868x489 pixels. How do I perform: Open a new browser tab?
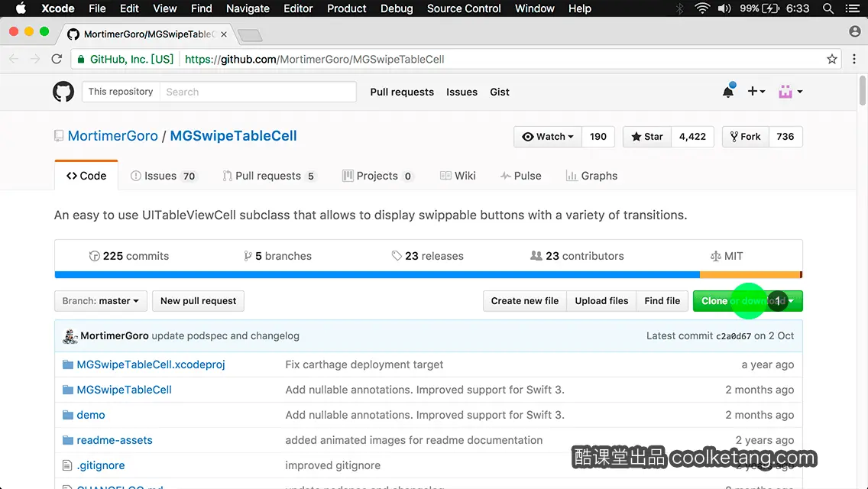pos(251,35)
